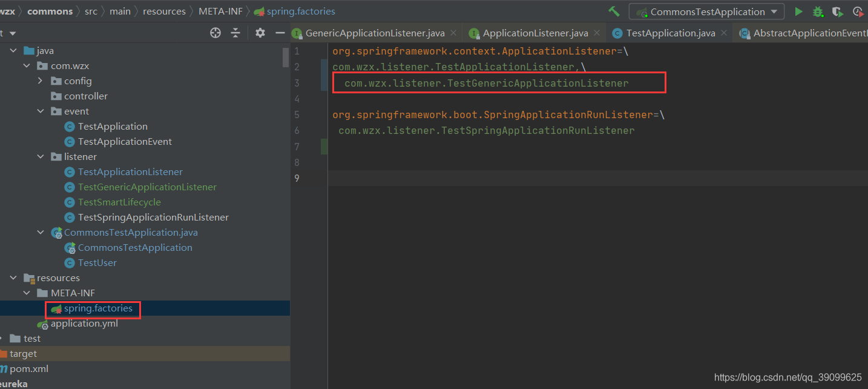Launch the Profiler icon in the toolbar
Image resolution: width=868 pixels, height=389 pixels.
click(x=858, y=12)
